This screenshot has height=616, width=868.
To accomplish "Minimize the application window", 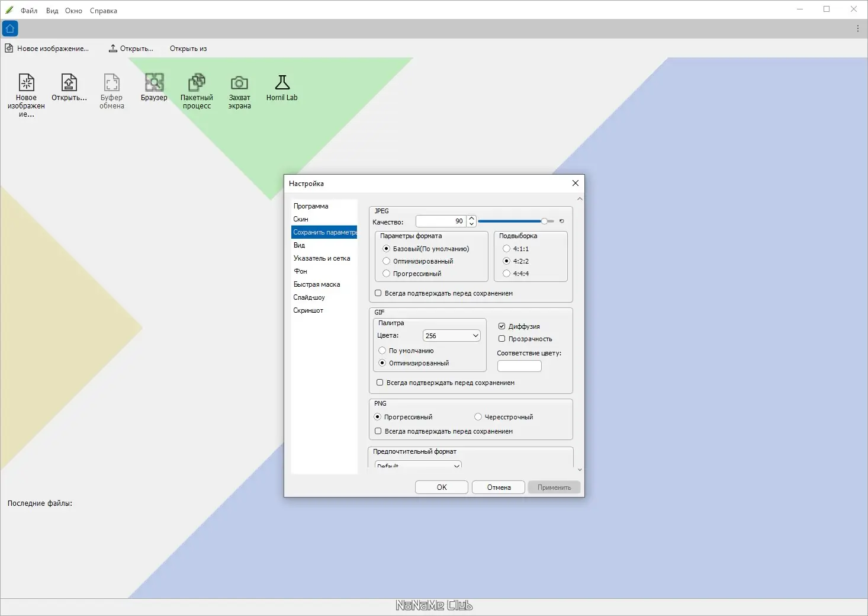I will pos(800,9).
